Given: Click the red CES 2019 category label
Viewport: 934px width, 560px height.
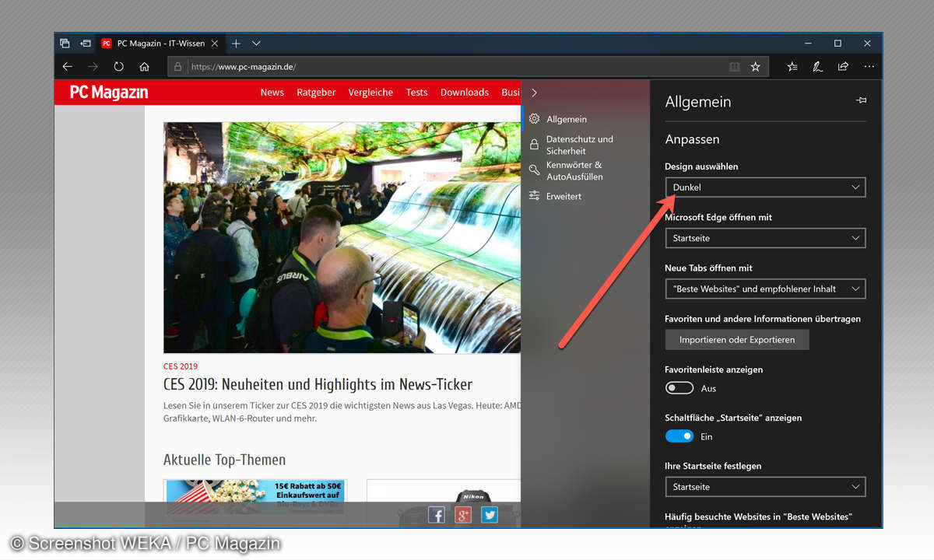Looking at the screenshot, I should coord(181,366).
